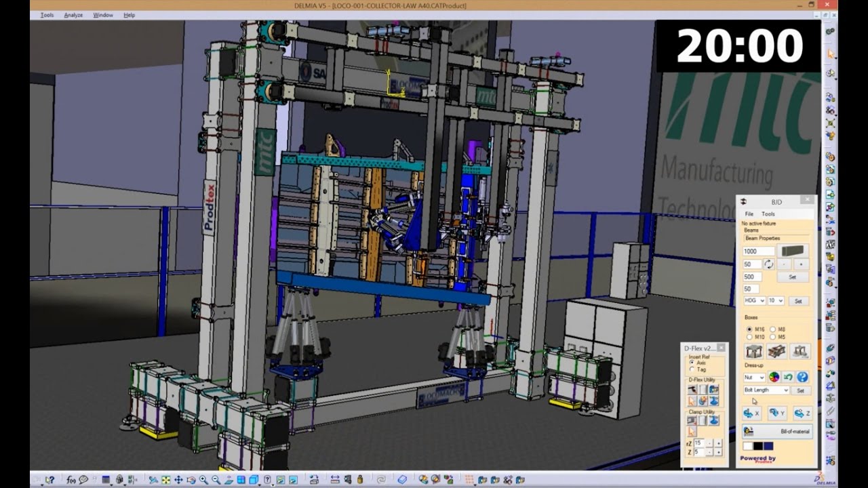Click the beam shape button in BJD
This screenshot has height=488, width=868.
pyautogui.click(x=793, y=251)
